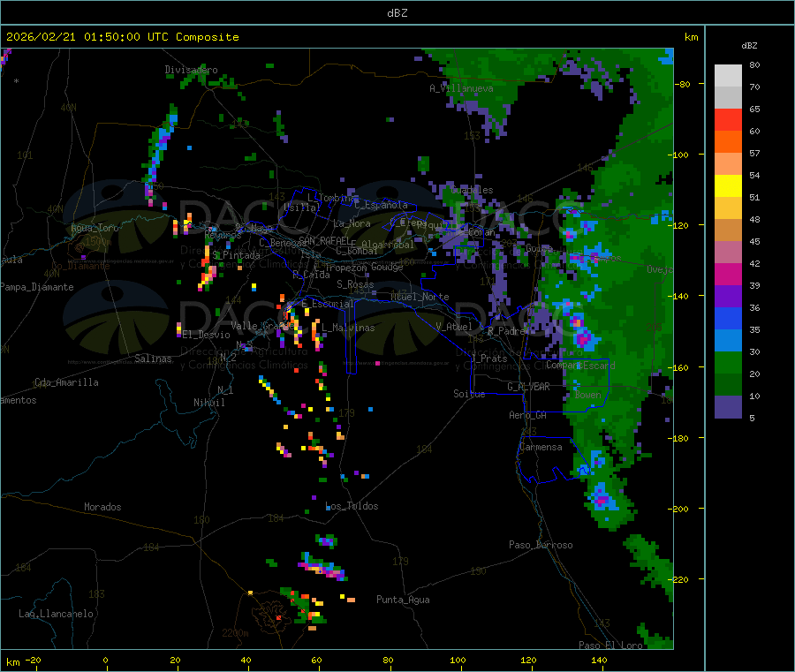The height and width of the screenshot is (672, 795).
Task: Click the dBZ heading above the color scale
Action: 749,46
